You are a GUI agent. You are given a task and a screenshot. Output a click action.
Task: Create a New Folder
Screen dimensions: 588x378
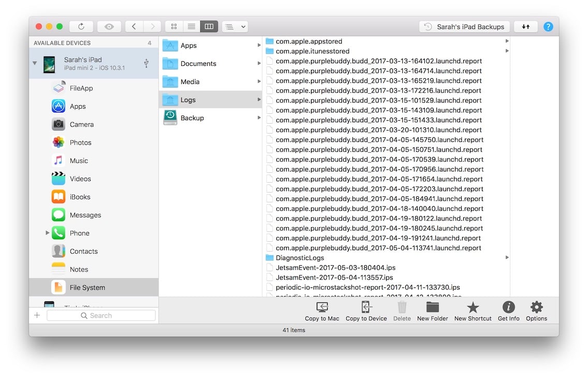click(432, 311)
